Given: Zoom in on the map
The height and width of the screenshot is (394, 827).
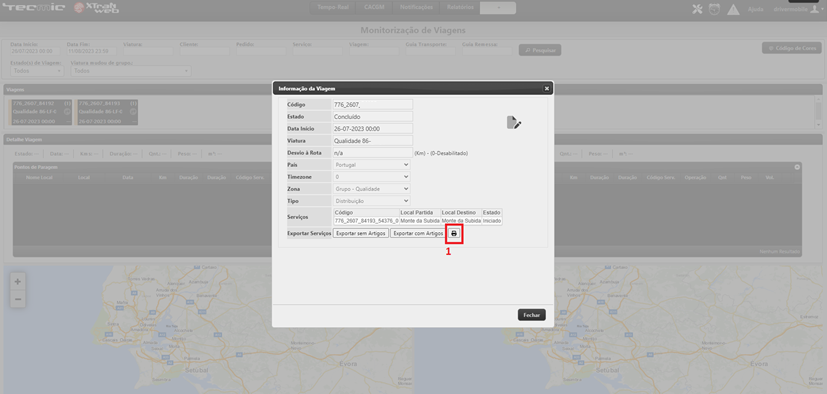Looking at the screenshot, I should coord(17,282).
